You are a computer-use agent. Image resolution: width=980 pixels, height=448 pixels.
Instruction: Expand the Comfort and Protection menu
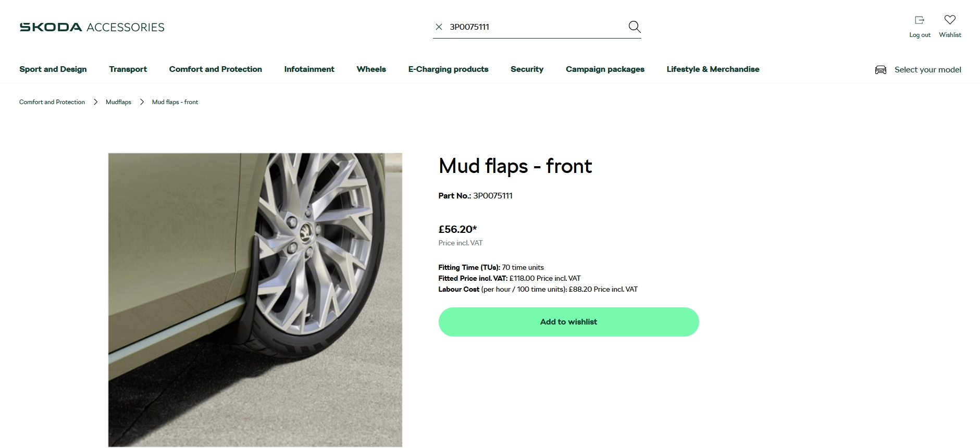(215, 69)
